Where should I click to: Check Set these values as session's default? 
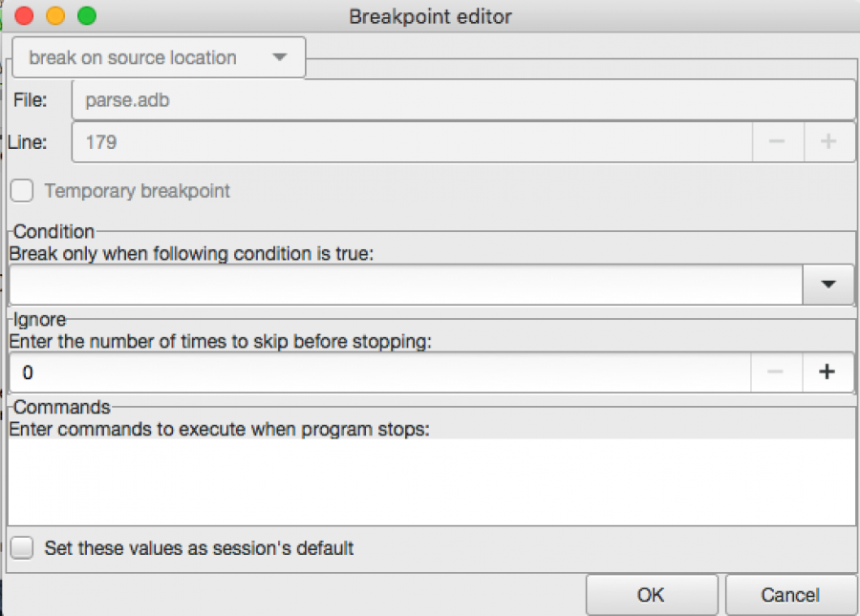click(x=22, y=547)
